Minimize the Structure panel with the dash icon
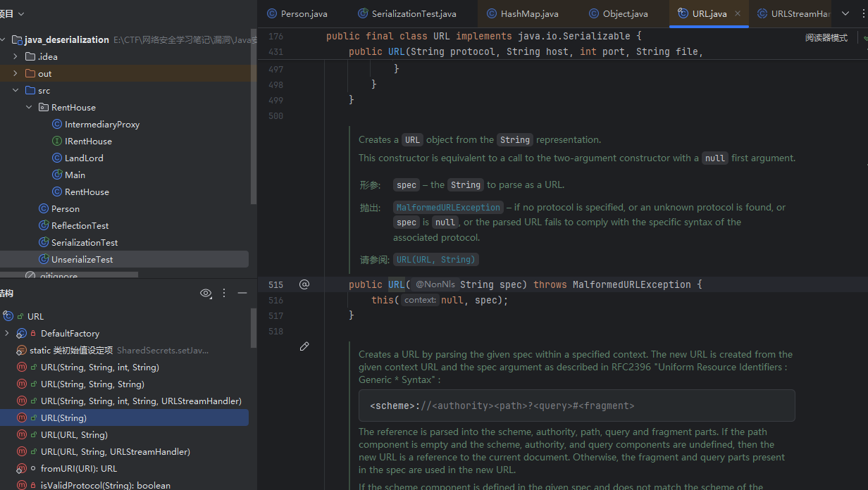 [242, 293]
